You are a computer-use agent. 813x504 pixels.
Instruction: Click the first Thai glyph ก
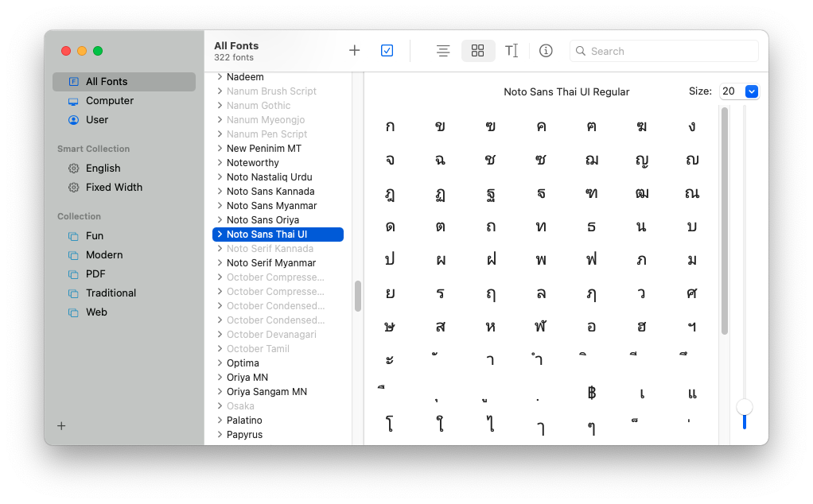390,126
